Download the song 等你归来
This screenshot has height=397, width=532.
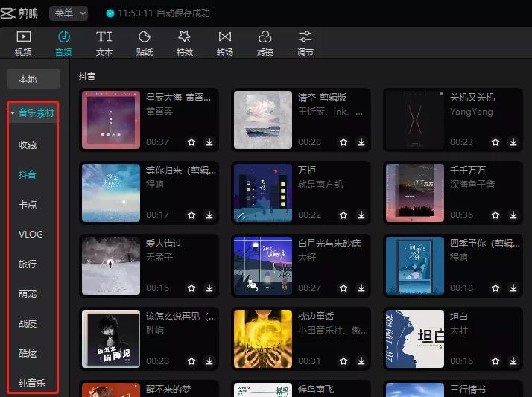209,215
